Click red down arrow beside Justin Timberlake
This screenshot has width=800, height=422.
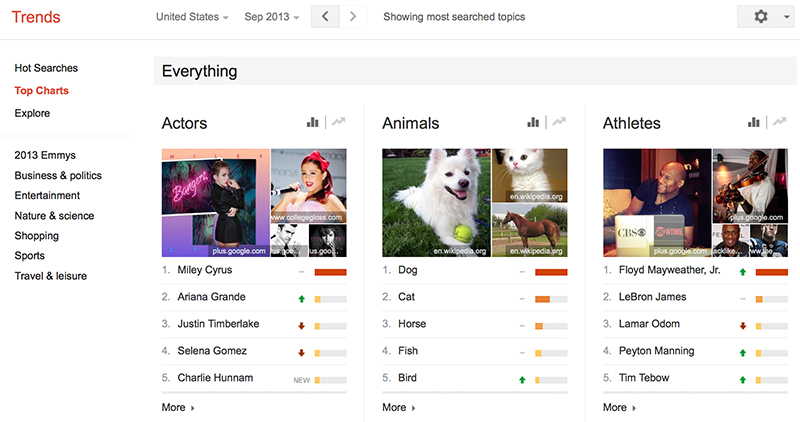pos(302,326)
